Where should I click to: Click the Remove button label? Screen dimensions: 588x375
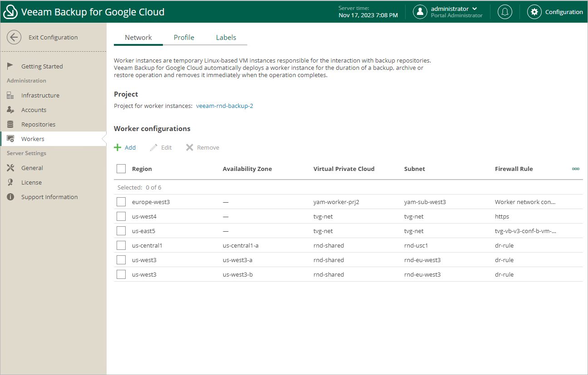click(x=208, y=147)
